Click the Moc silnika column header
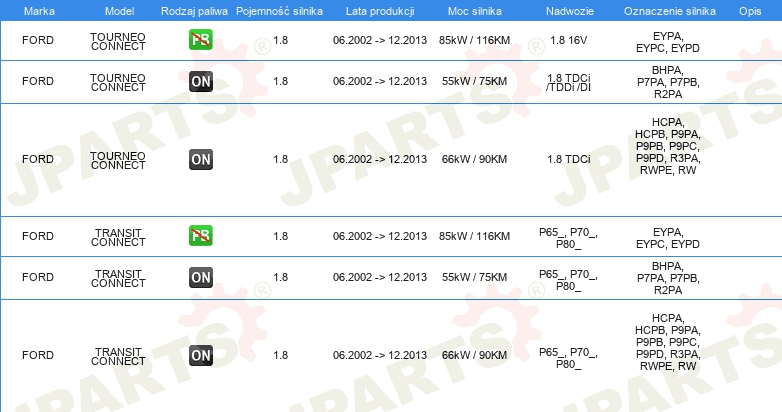782x412 pixels. [x=475, y=11]
